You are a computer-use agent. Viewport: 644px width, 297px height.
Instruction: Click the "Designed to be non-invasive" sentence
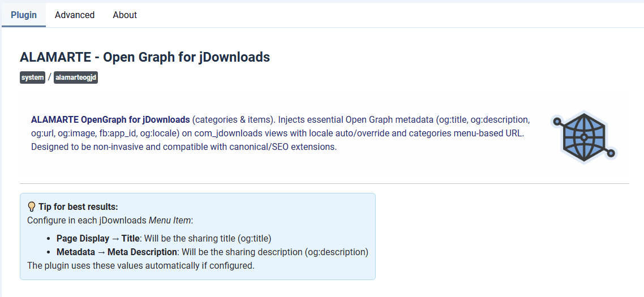[x=183, y=147]
